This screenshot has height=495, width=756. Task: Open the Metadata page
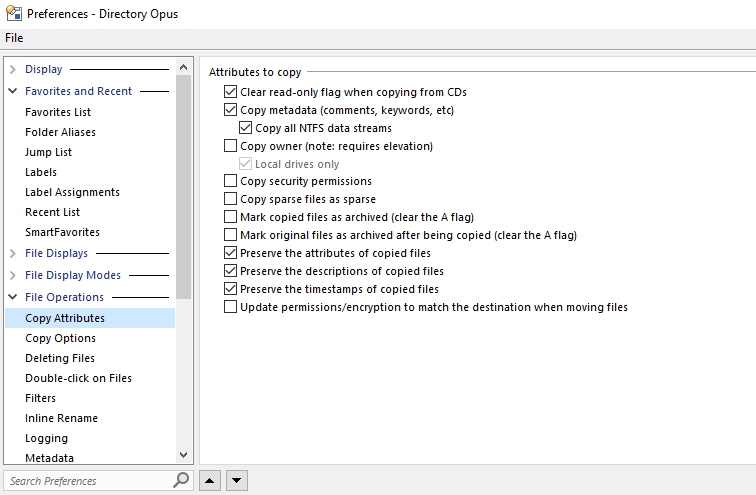click(49, 458)
